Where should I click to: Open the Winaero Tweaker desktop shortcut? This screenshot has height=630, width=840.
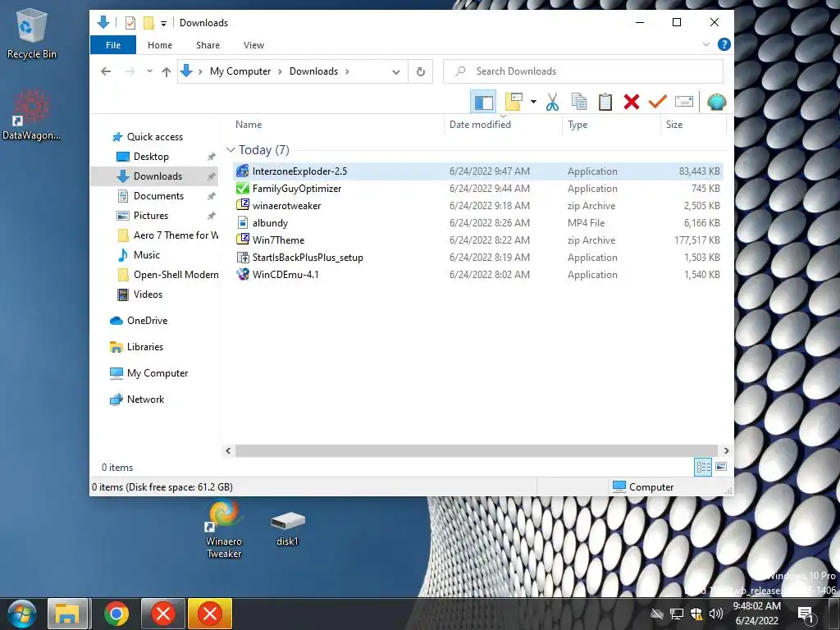pos(223,529)
